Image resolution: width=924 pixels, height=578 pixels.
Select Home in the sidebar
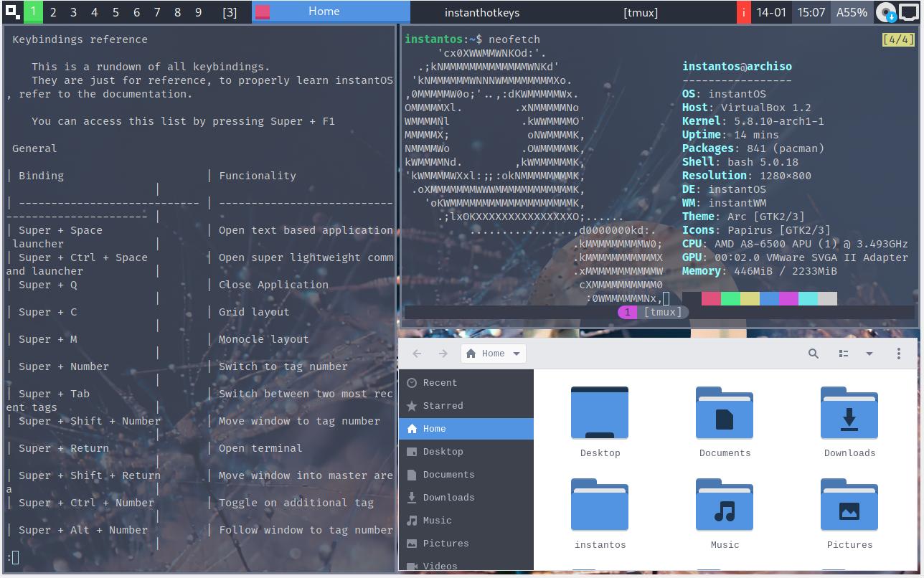[x=466, y=429]
